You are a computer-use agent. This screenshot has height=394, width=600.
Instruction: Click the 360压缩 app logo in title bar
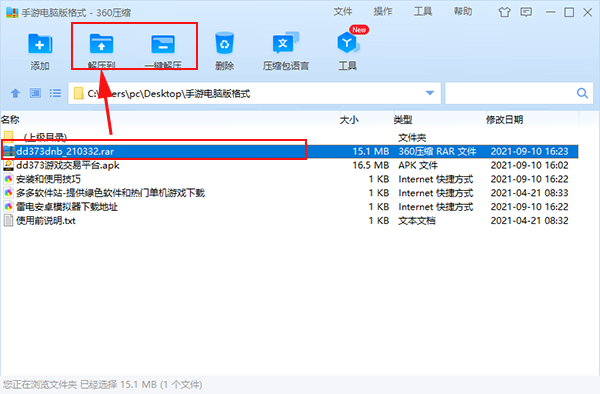(12, 12)
